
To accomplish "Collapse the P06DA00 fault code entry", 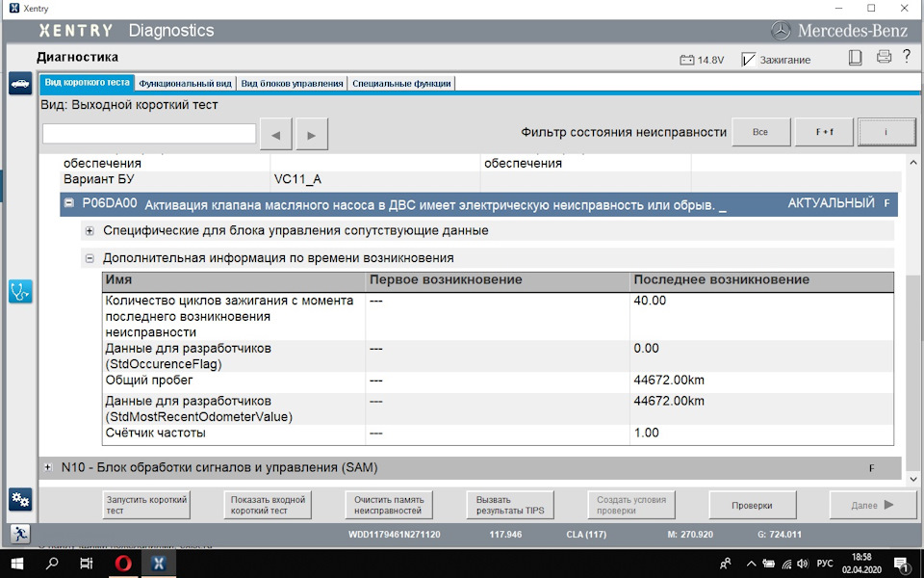I will 69,203.
